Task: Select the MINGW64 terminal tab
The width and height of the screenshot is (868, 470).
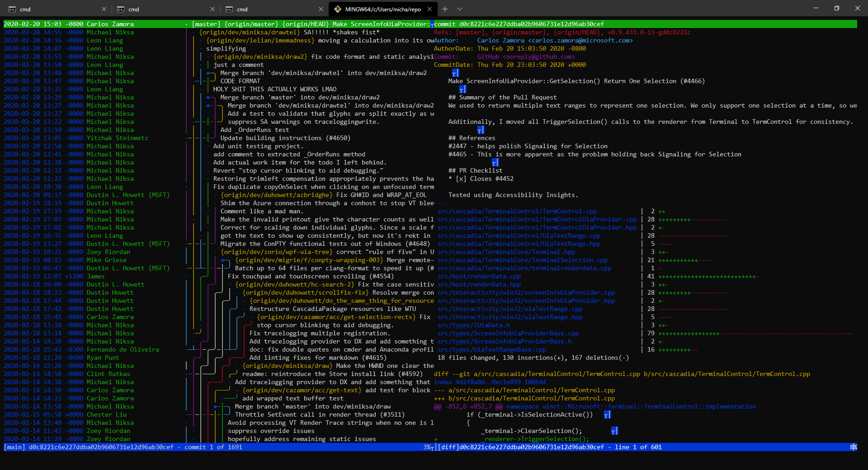Action: click(382, 9)
